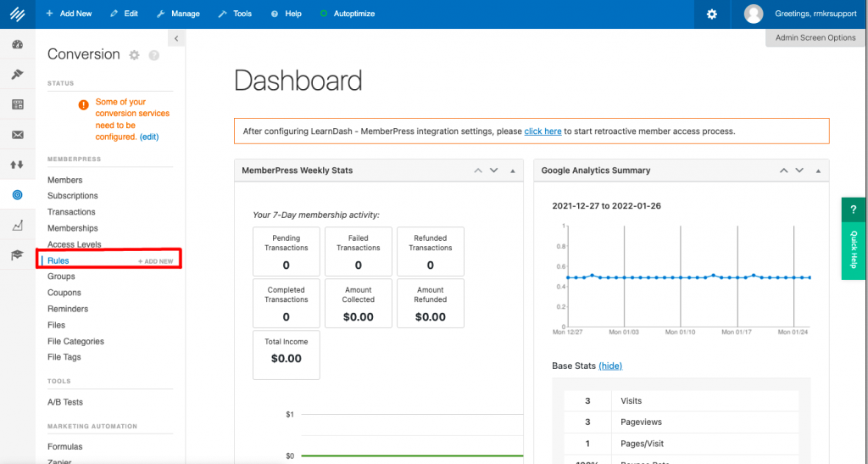Click the graduation cap icon in sidebar
Screen dimensions: 868x464
point(17,254)
